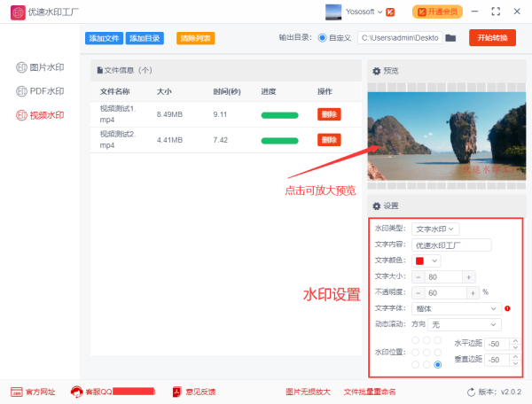The image size is (532, 404).
Task: Click the 文字内容 text input field
Action: [x=451, y=245]
